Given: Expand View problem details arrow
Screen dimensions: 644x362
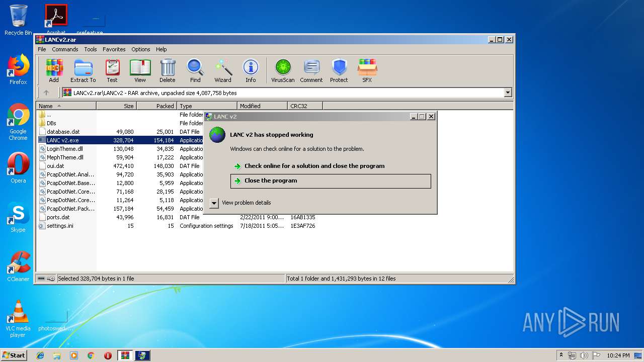Looking at the screenshot, I should [214, 203].
